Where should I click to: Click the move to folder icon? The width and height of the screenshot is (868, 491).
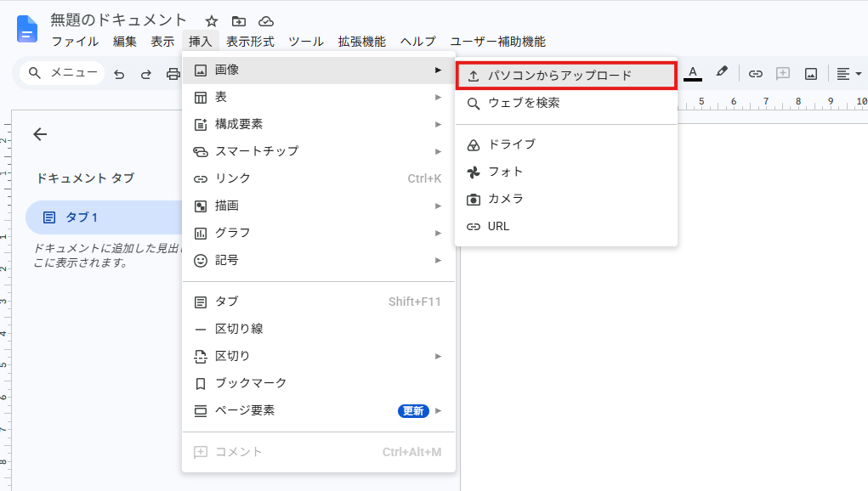[239, 21]
